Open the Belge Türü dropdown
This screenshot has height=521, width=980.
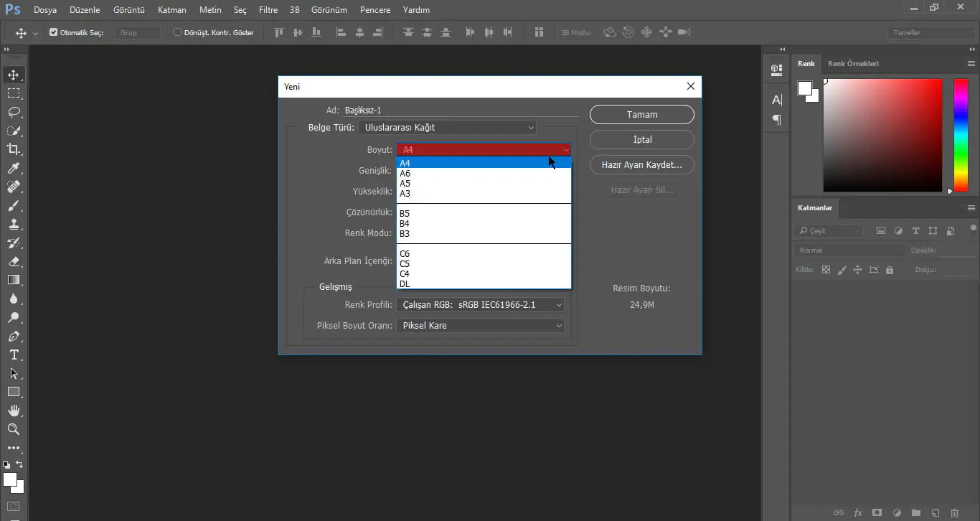tap(448, 128)
